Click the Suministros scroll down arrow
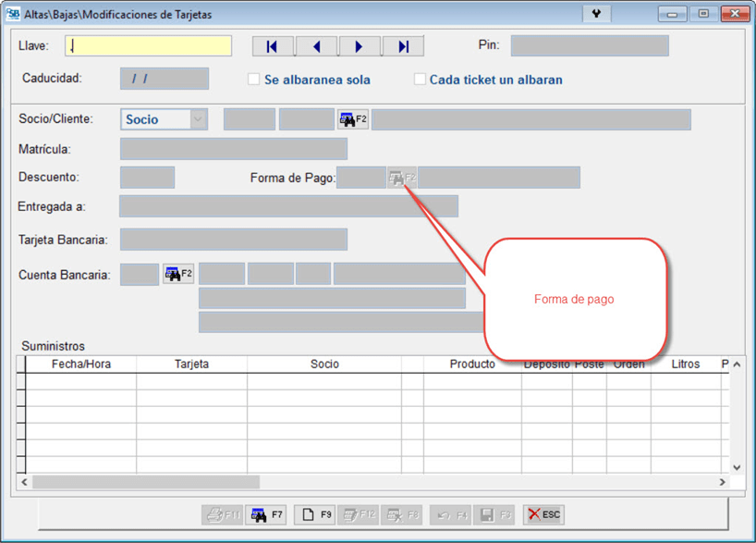756x543 pixels. 737,468
